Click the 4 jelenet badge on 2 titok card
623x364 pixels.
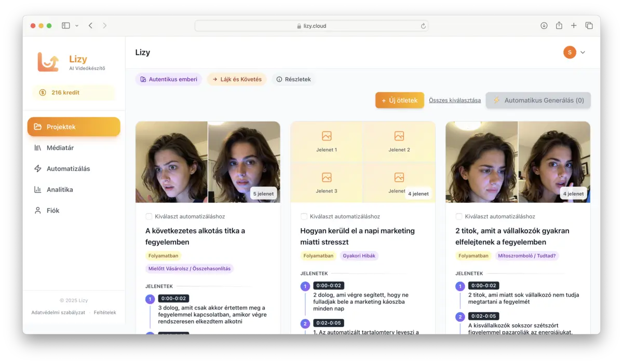tap(574, 194)
